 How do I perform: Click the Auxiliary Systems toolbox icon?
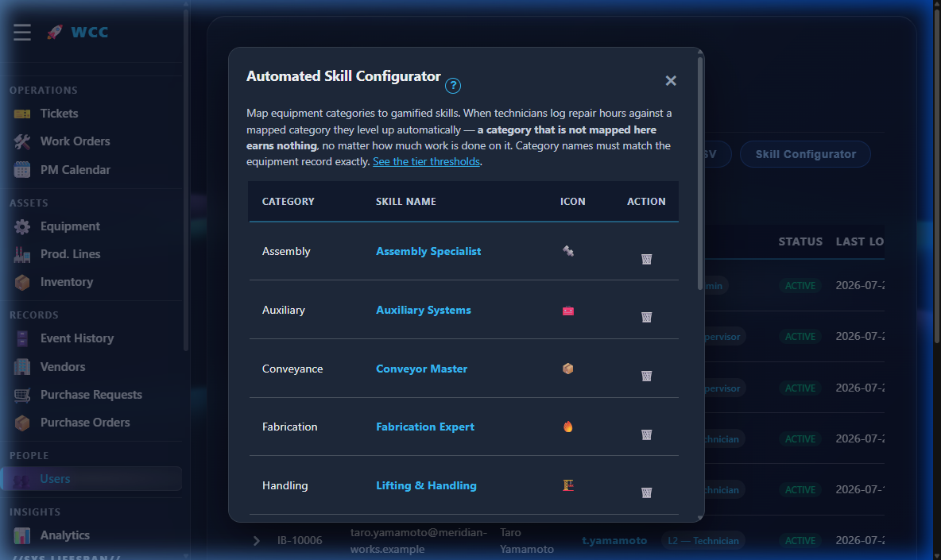567,310
